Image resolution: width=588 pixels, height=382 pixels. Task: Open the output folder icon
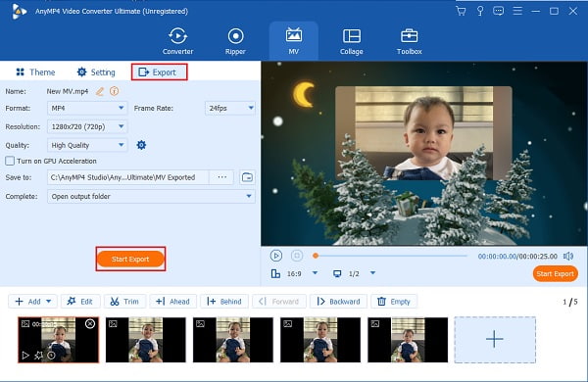coord(247,177)
